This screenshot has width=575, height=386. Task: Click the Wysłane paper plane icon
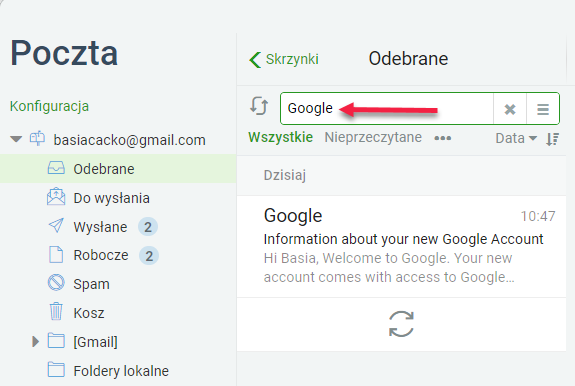pos(56,225)
